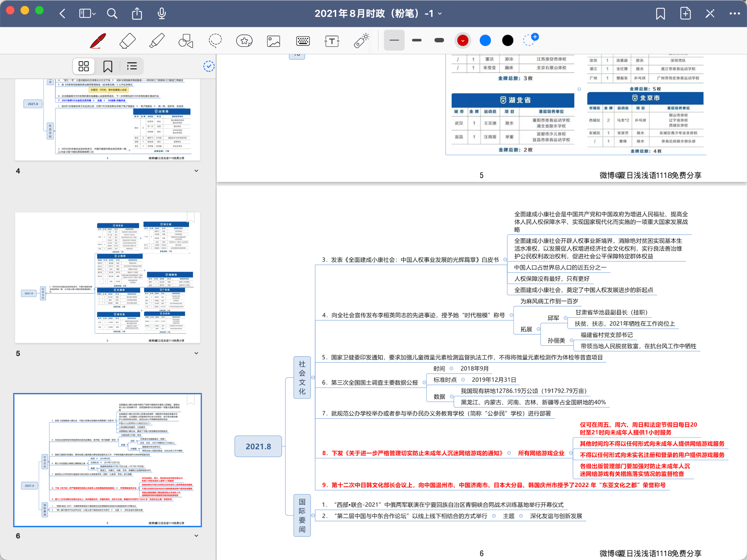This screenshot has height=560, width=747.
Task: Activate the laser pointer tool
Action: tap(361, 40)
